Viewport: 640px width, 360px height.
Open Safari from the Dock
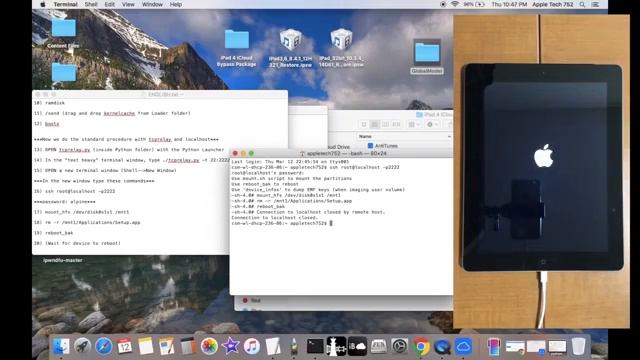click(104, 347)
